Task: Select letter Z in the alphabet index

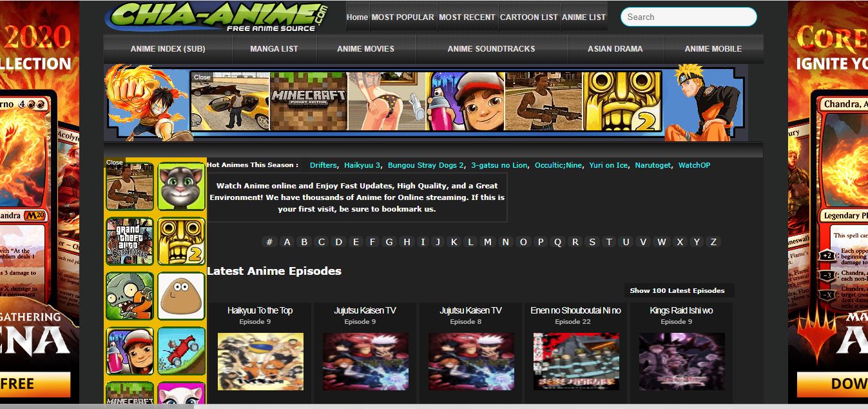Action: (x=713, y=242)
